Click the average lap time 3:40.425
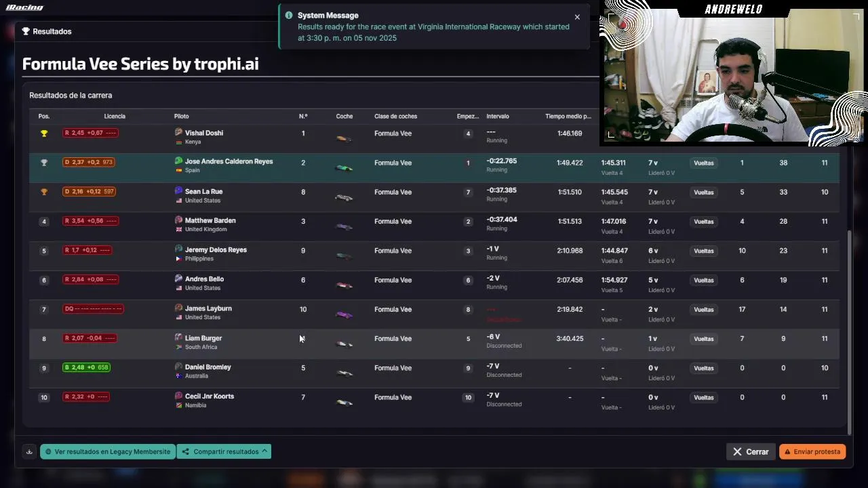The image size is (868, 488). click(x=570, y=339)
